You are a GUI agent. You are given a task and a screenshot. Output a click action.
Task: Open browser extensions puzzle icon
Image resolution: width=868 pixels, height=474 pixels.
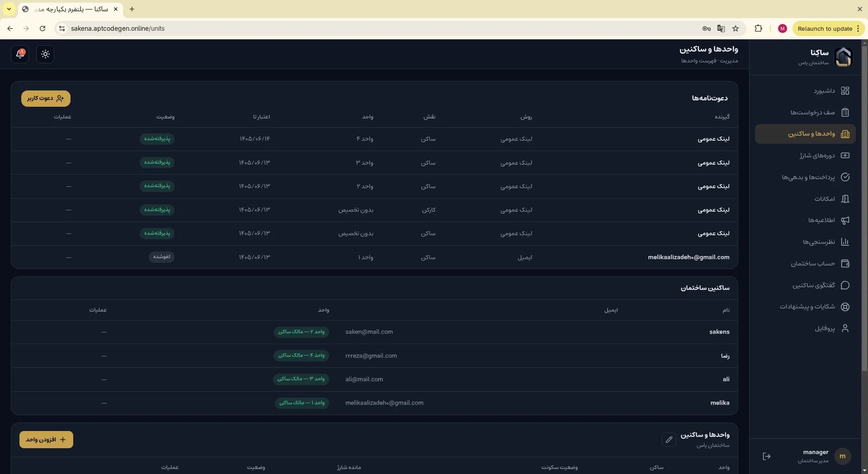click(x=759, y=28)
